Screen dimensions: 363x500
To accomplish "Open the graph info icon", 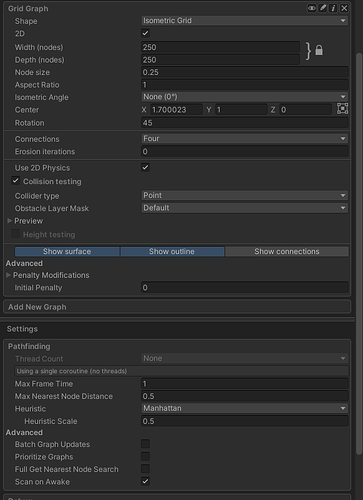I will pos(333,8).
